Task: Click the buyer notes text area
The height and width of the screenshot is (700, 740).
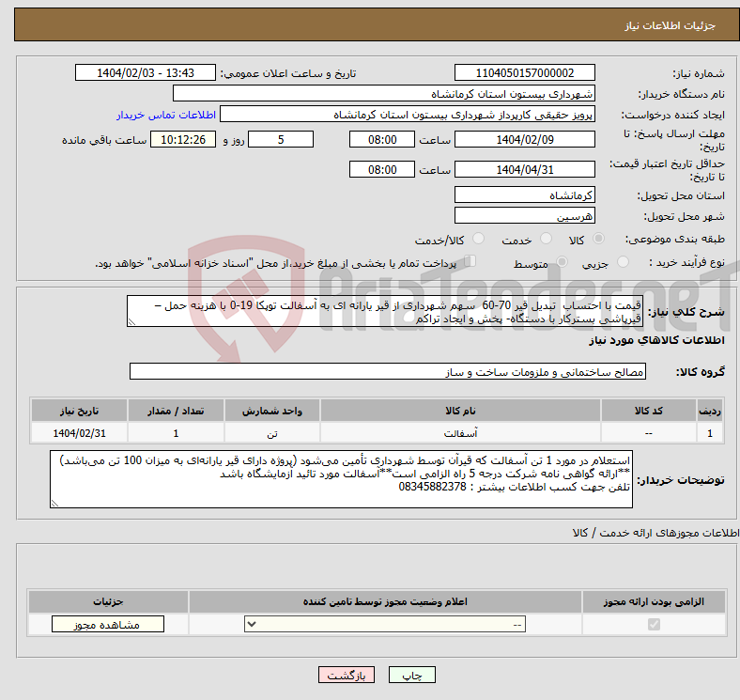Action: (x=341, y=479)
